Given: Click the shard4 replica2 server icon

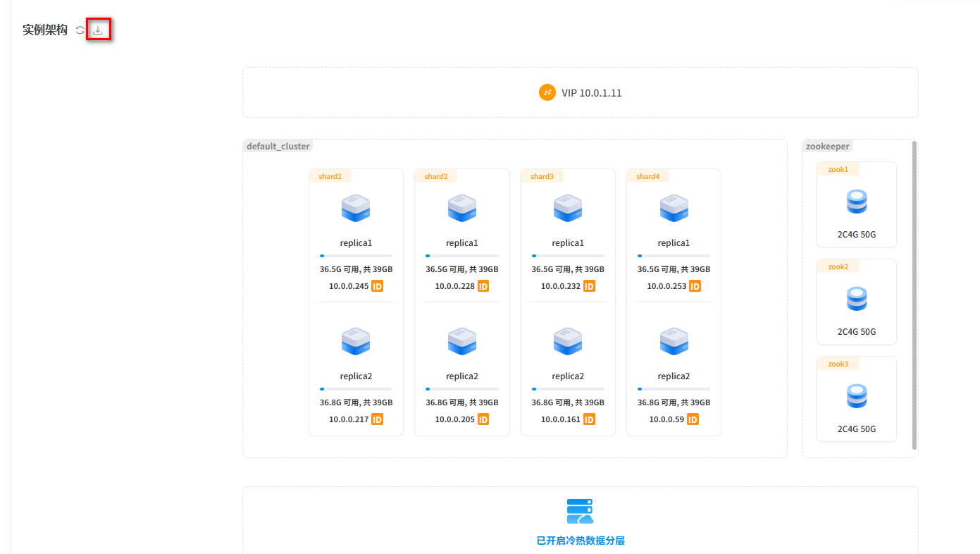Looking at the screenshot, I should (x=674, y=342).
